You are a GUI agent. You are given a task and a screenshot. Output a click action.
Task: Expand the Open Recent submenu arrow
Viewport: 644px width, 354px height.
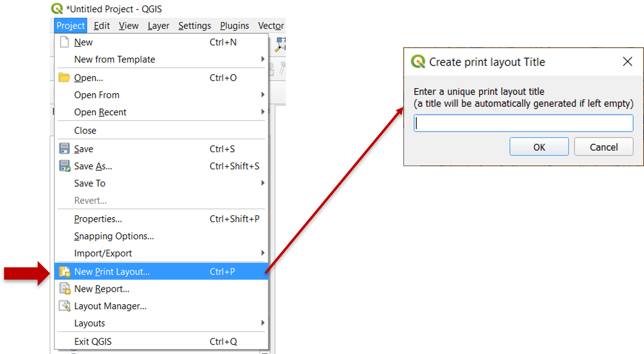(263, 112)
